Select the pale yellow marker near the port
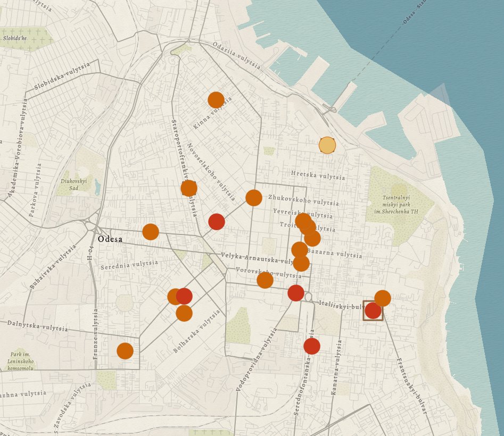 (327, 145)
